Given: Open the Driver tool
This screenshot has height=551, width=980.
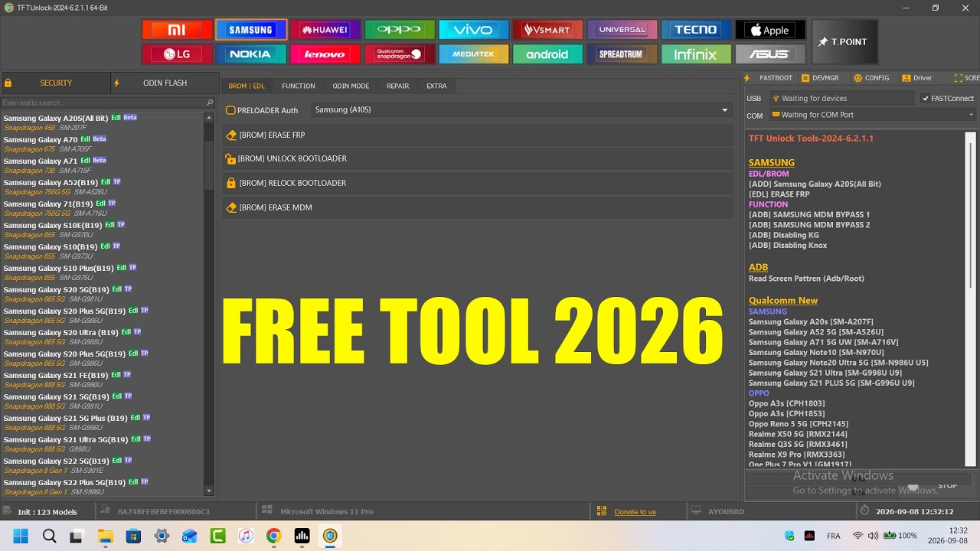Looking at the screenshot, I should pyautogui.click(x=917, y=78).
